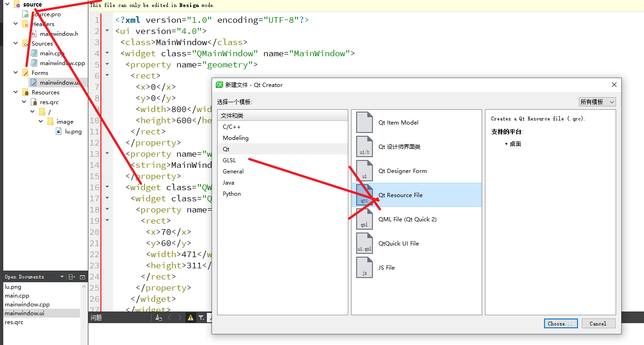Go to previous issue arrow
The image size is (644, 345).
click(169, 318)
